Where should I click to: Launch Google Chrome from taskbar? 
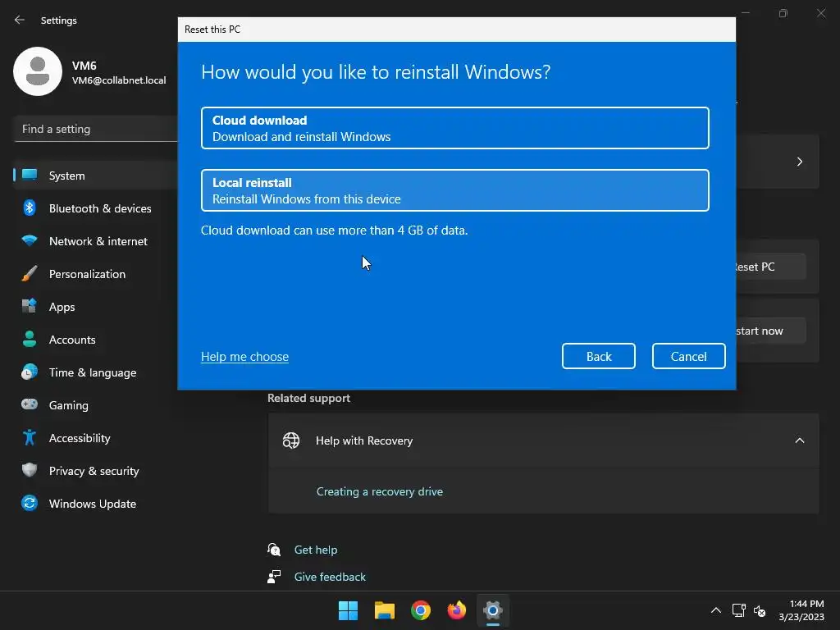pyautogui.click(x=421, y=610)
